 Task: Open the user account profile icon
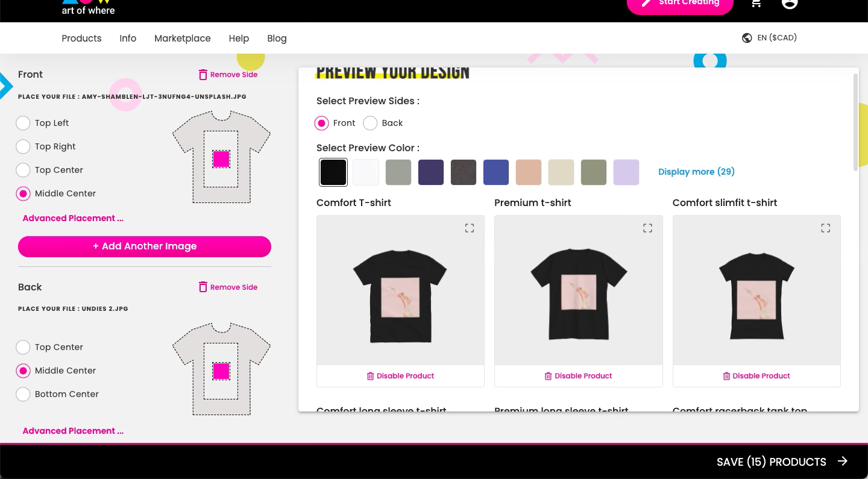click(x=789, y=2)
